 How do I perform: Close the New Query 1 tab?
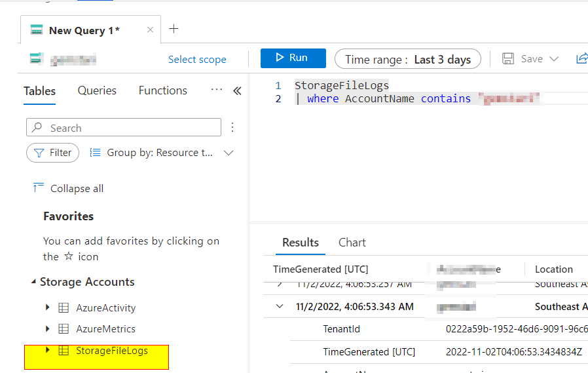[150, 29]
